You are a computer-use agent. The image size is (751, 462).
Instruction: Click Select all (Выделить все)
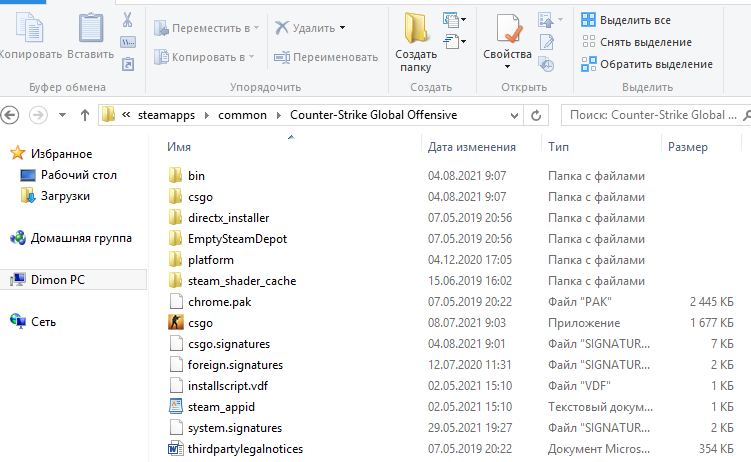pos(626,20)
